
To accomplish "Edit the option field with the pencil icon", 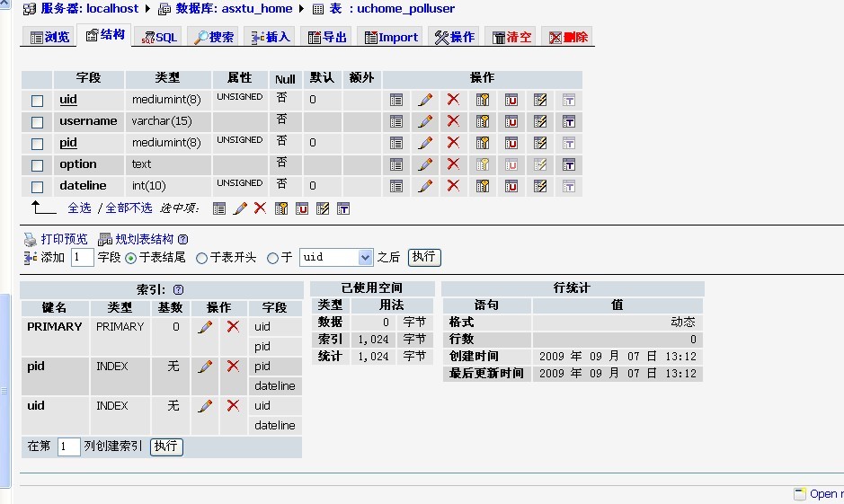I will [425, 164].
